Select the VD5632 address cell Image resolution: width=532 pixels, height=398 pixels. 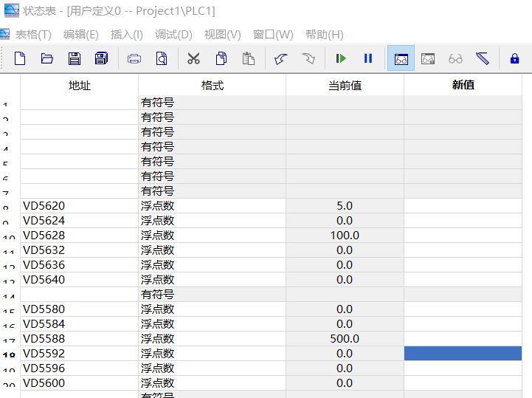point(80,250)
